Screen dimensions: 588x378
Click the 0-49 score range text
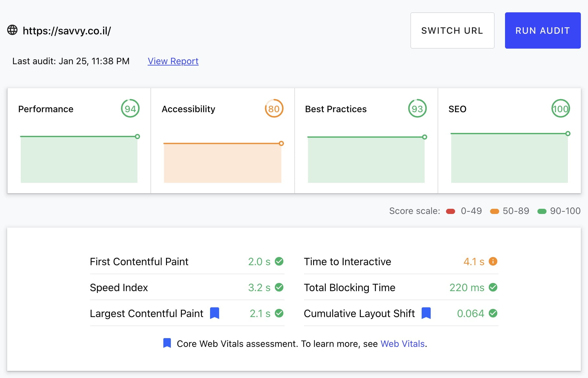click(x=471, y=211)
